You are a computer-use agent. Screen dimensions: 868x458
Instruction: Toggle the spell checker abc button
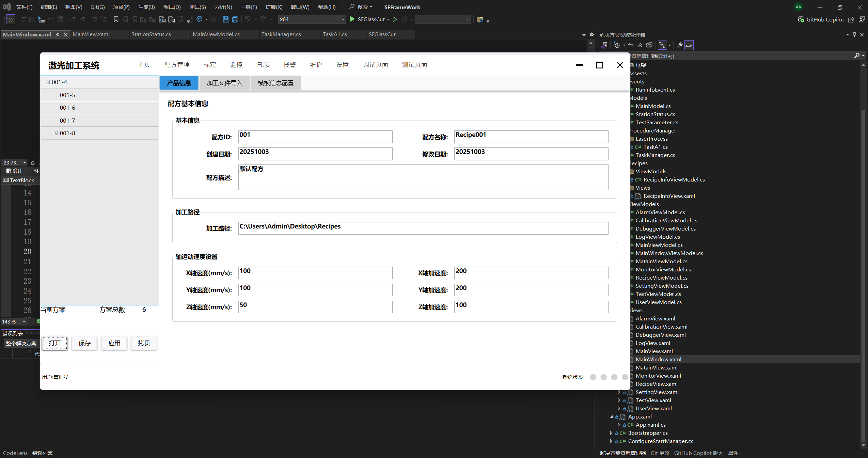pyautogui.click(x=11, y=19)
